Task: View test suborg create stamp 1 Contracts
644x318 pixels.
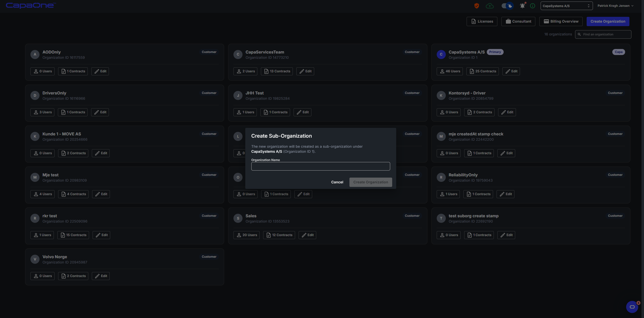Action: pos(479,235)
